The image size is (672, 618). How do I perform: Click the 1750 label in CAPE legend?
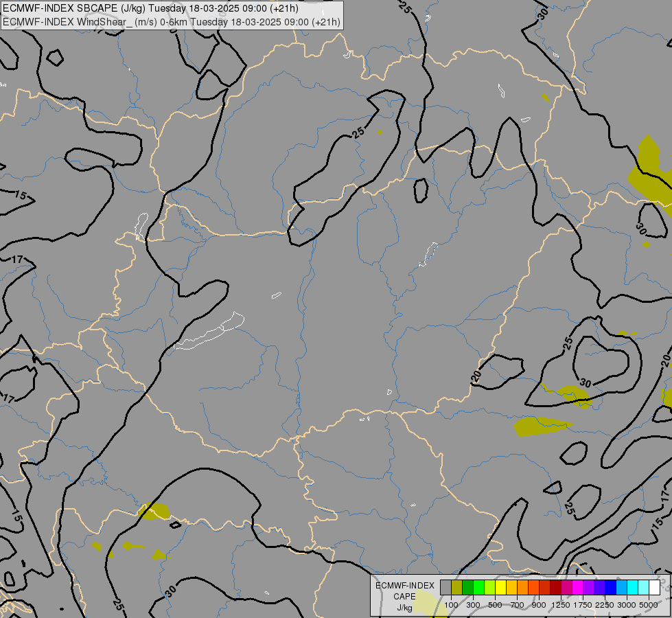583,605
